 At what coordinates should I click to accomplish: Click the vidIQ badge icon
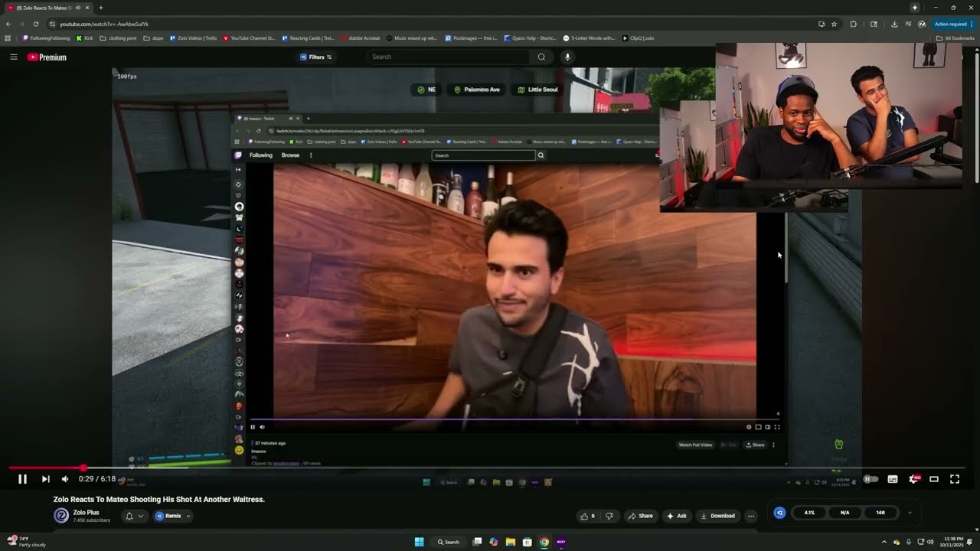tap(779, 513)
